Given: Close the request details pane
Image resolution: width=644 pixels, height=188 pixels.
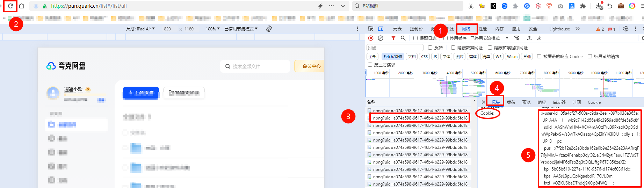Looking at the screenshot, I should (483, 102).
